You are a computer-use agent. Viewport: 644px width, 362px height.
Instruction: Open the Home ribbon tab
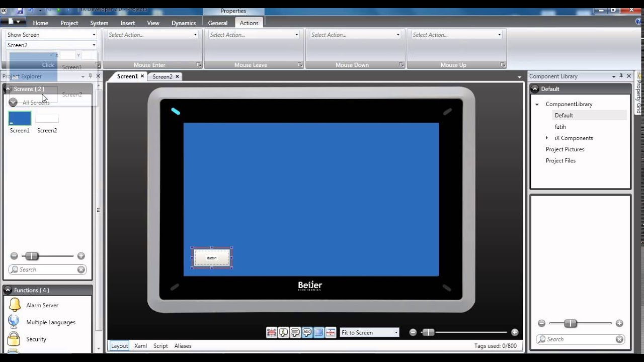pyautogui.click(x=40, y=23)
